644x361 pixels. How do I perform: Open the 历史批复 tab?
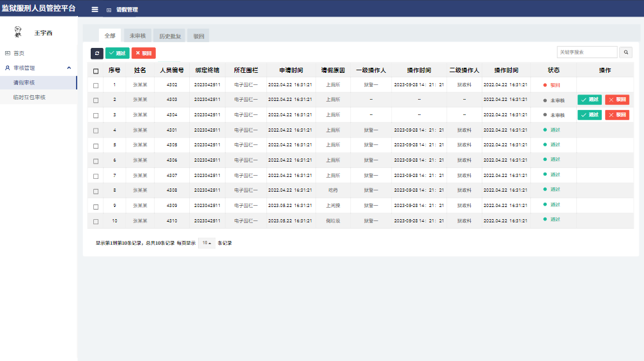[x=170, y=36]
